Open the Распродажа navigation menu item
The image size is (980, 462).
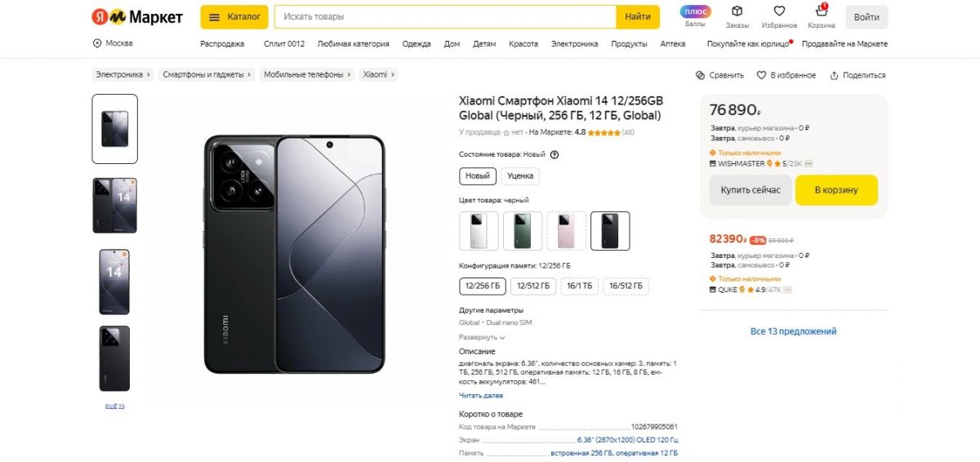click(x=222, y=44)
